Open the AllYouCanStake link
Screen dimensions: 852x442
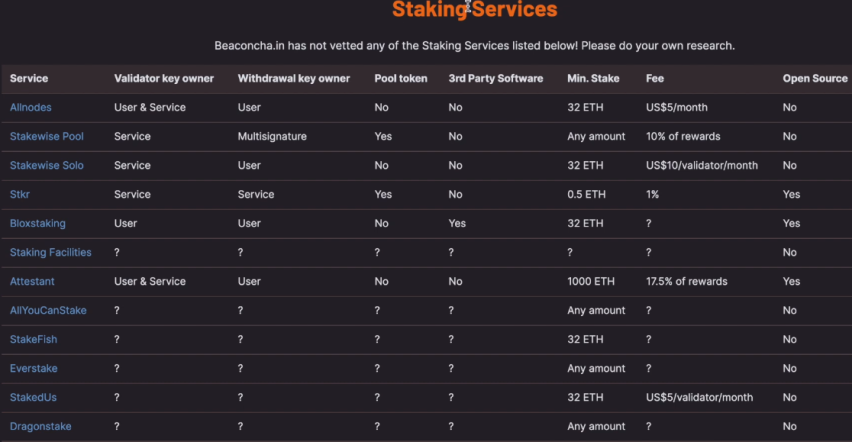pyautogui.click(x=48, y=310)
